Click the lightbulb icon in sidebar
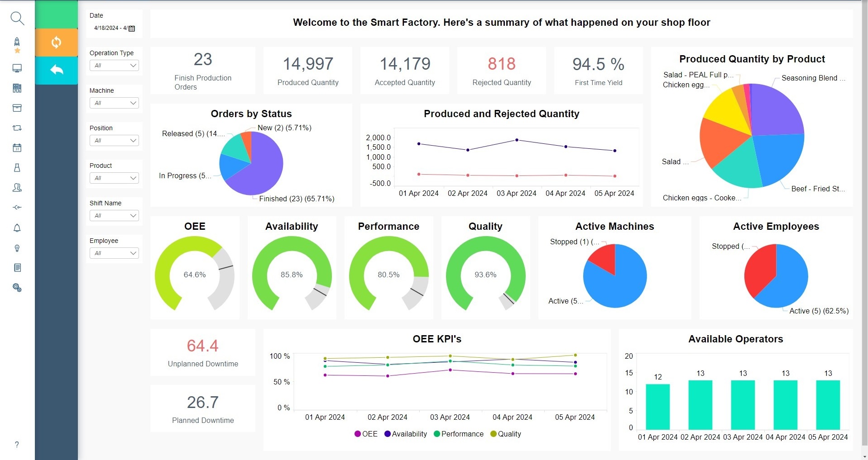The image size is (868, 460). coord(17,248)
